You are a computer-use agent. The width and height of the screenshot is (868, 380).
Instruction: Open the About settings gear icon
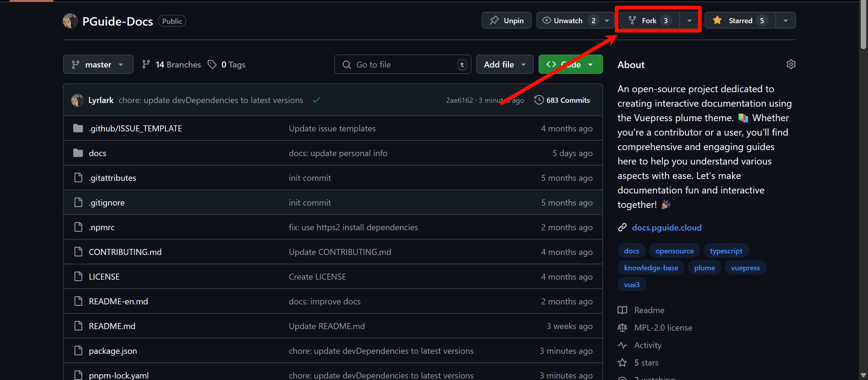(x=791, y=64)
